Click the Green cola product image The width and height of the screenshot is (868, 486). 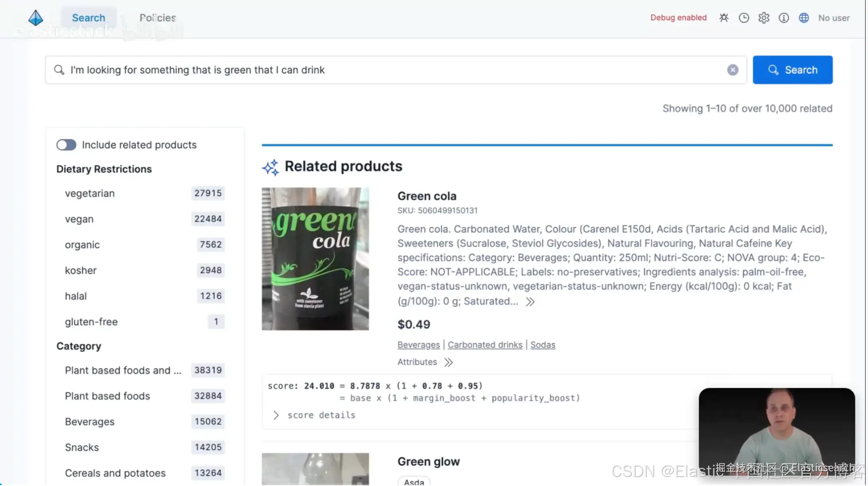[315, 259]
